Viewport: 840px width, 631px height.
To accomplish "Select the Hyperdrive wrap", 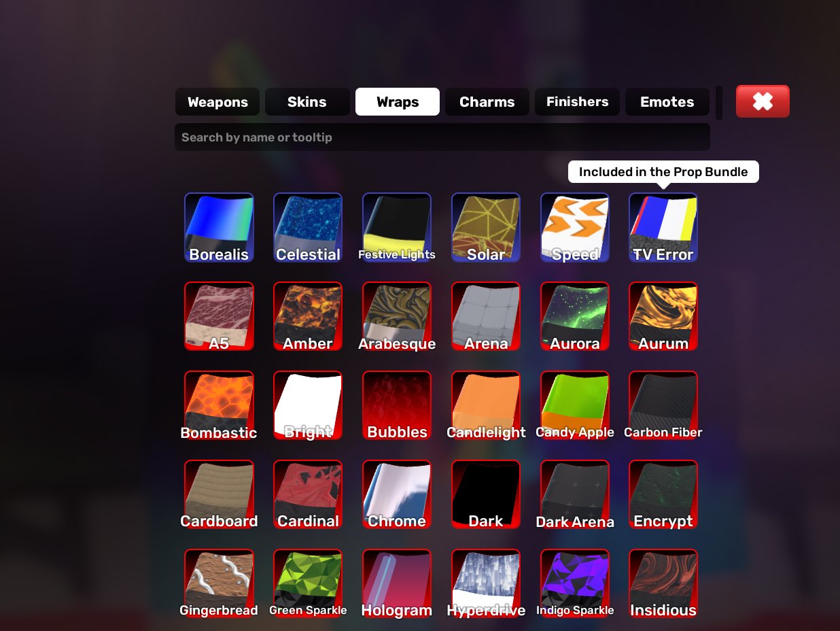I will point(486,584).
